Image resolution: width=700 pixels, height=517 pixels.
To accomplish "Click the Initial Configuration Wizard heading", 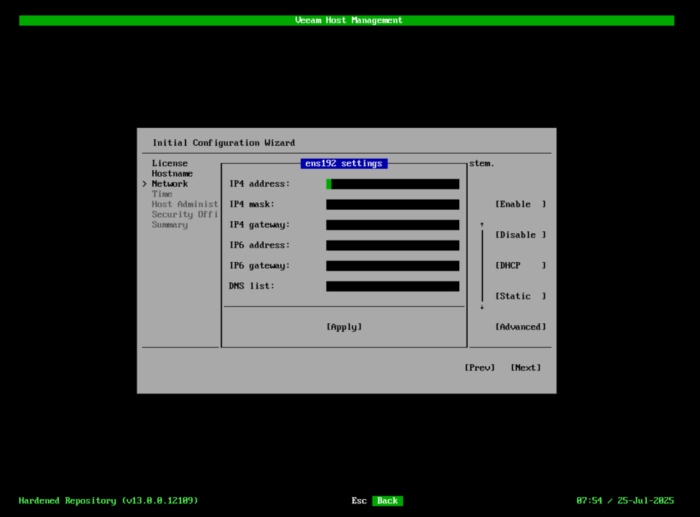I will click(224, 143).
